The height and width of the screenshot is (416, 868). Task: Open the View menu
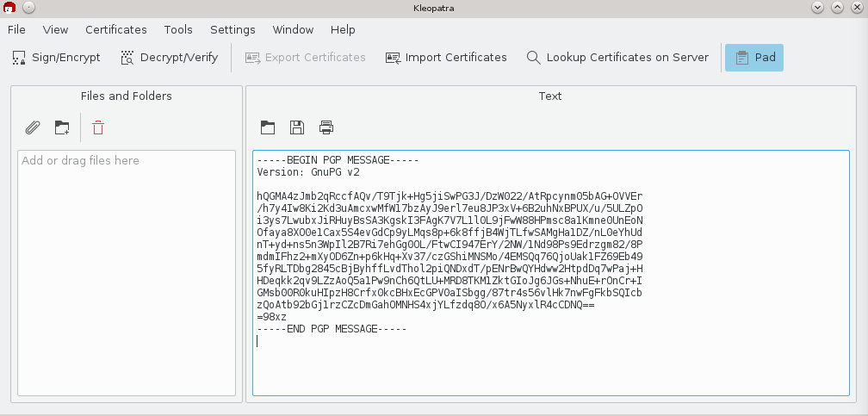pyautogui.click(x=55, y=29)
